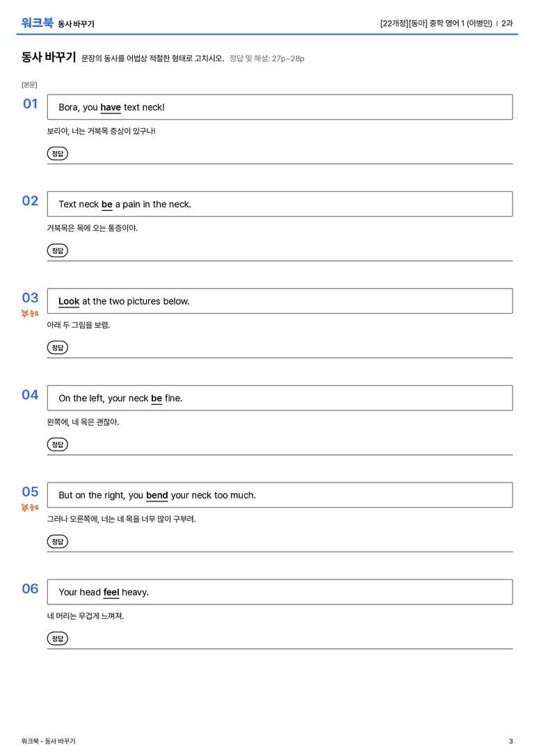Click the answer line under question 01
Screen dimensions: 534x756
tap(280, 164)
